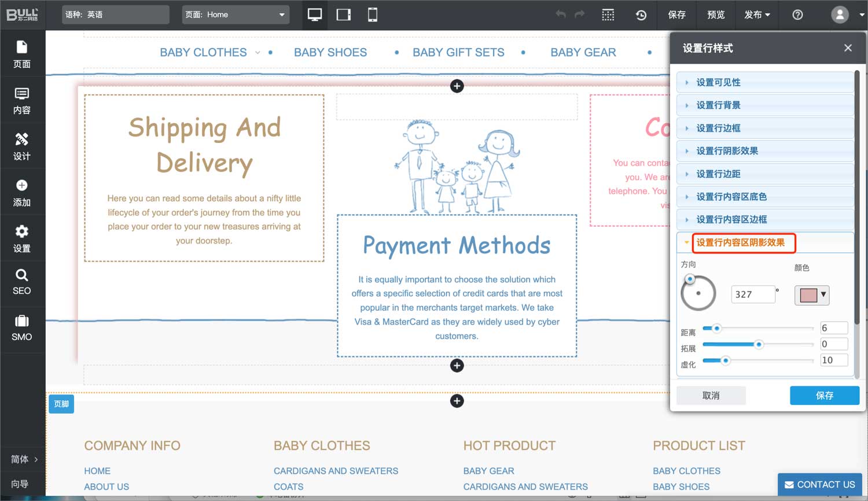Switch to desktop preview mode icon
868x501 pixels.
tap(314, 15)
